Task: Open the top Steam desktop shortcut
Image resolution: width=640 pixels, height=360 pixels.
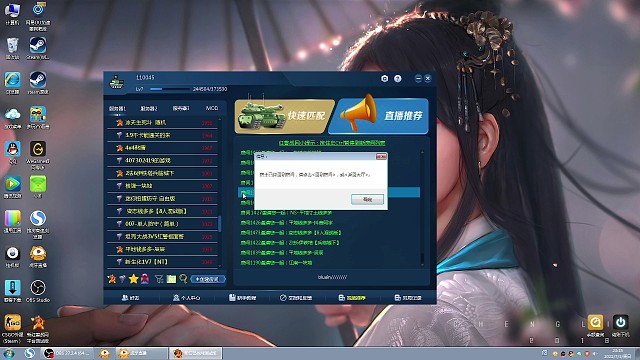Action: point(38,48)
